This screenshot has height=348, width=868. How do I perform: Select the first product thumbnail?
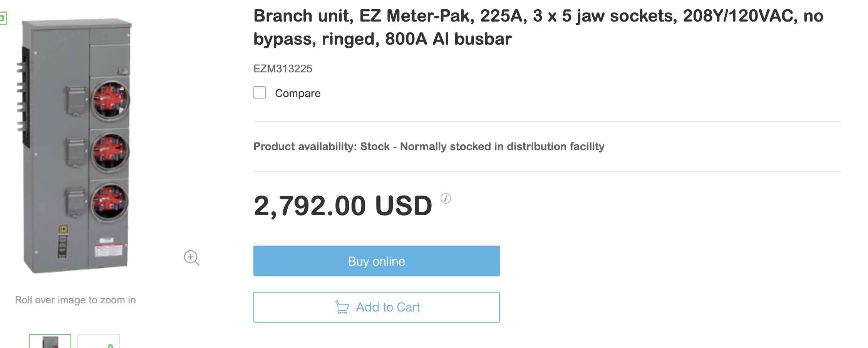50,342
